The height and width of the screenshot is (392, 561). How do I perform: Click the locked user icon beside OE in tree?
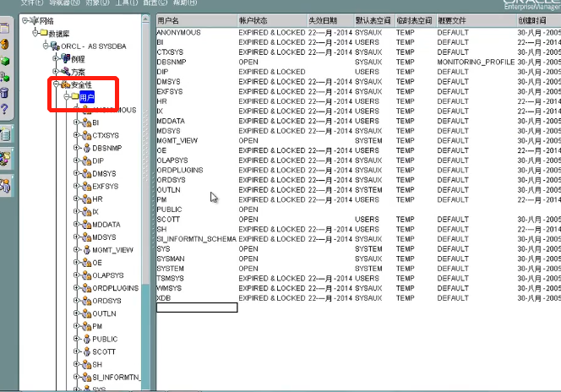pos(86,263)
